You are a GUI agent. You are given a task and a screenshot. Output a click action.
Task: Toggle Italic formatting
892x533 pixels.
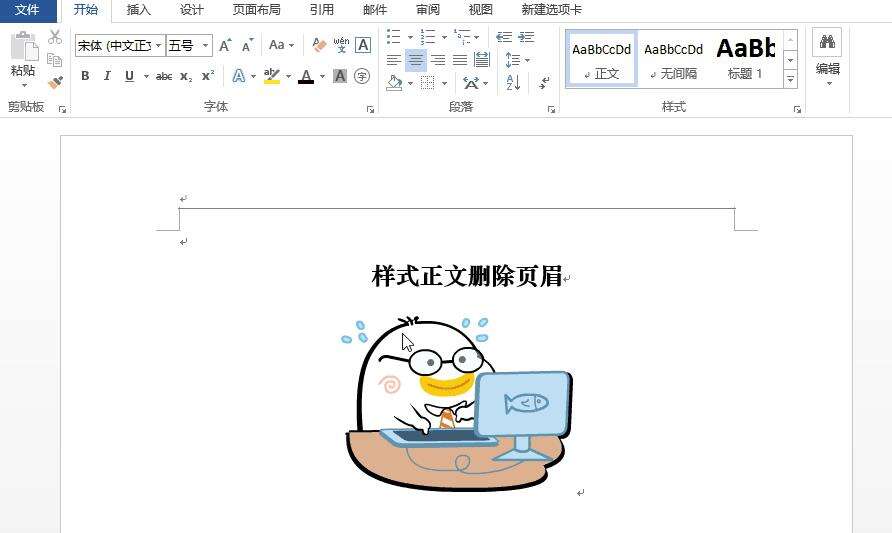coord(107,76)
